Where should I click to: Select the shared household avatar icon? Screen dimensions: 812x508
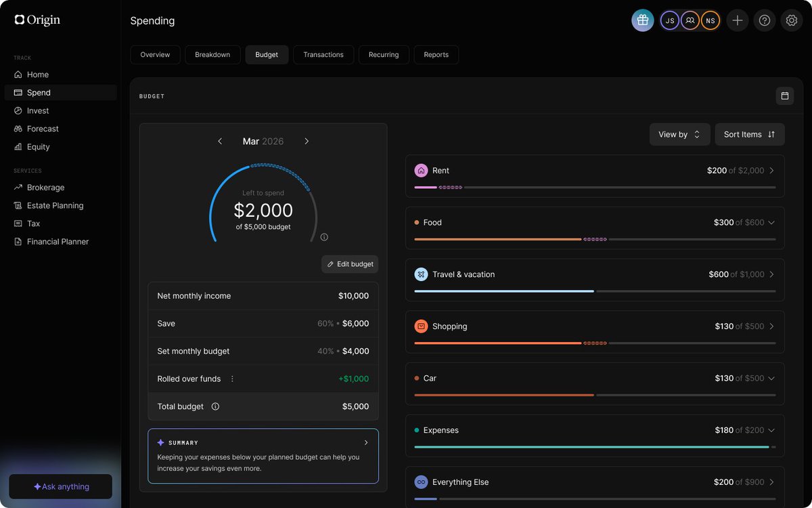(x=690, y=21)
